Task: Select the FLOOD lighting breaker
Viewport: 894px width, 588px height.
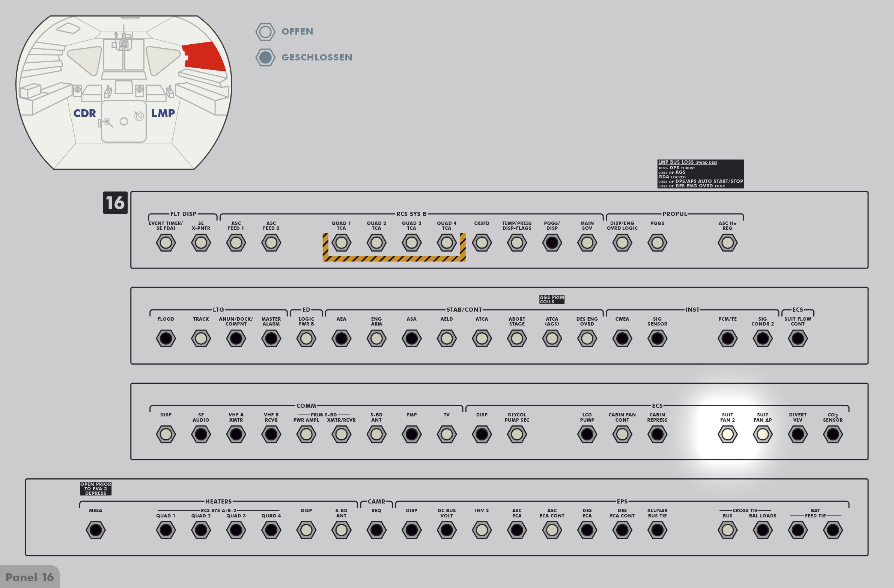Action: tap(166, 339)
